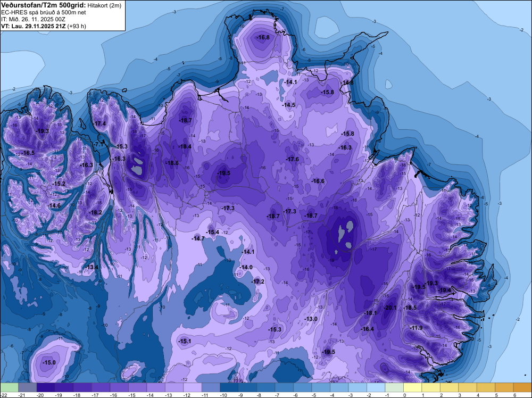Click the -7 legend color swatch
The width and height of the screenshot is (532, 398).
point(284,388)
